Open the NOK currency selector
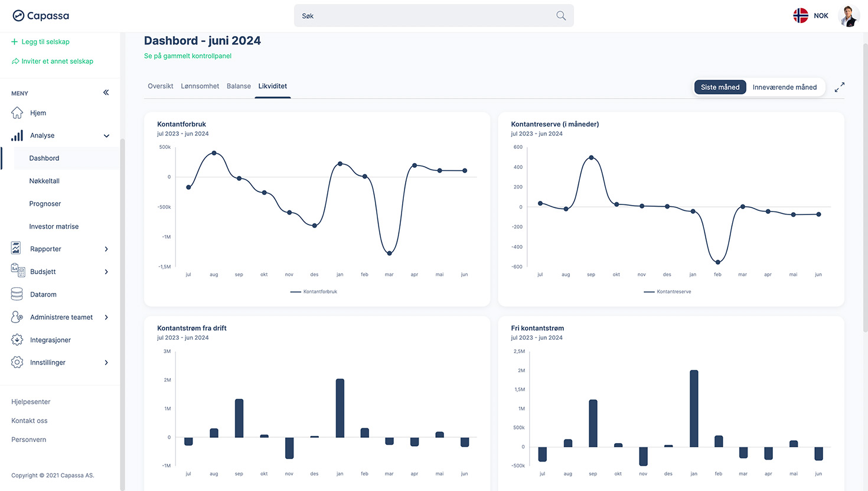 coord(821,16)
